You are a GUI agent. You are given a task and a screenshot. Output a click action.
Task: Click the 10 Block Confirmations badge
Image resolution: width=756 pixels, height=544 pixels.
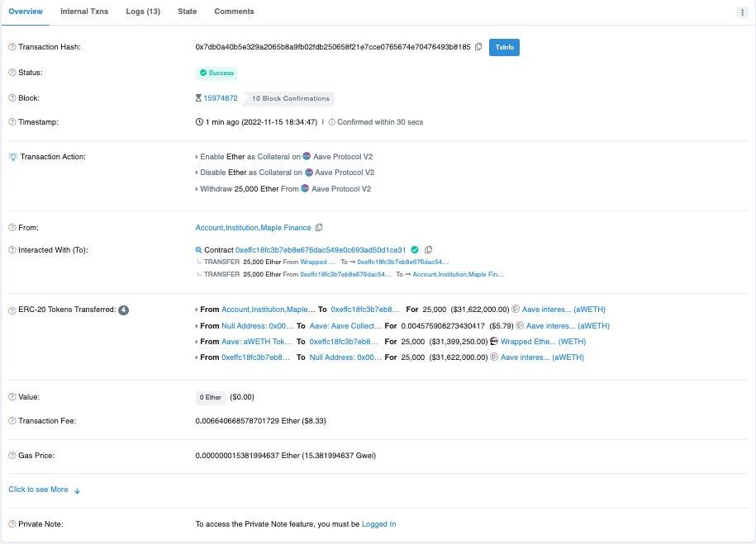coord(290,98)
